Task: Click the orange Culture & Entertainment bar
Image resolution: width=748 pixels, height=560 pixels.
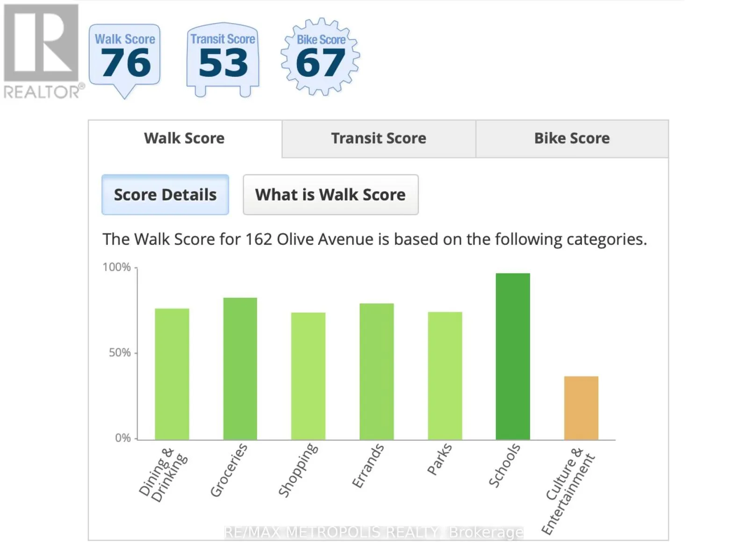Action: coord(581,408)
